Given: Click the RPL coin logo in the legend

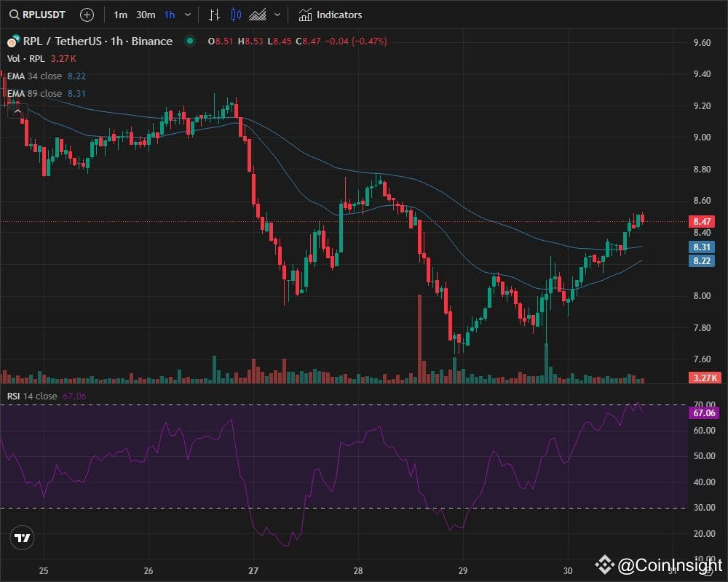Looking at the screenshot, I should [x=12, y=41].
